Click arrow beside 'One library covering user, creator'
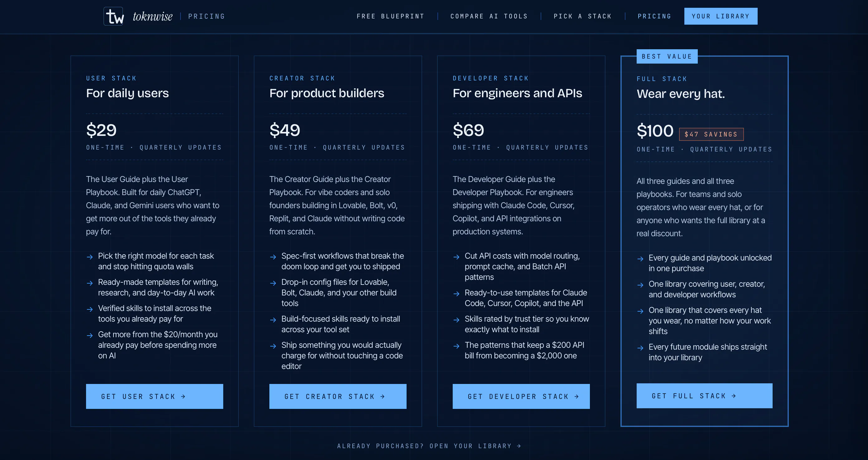Viewport: 868px width, 460px height. point(640,285)
